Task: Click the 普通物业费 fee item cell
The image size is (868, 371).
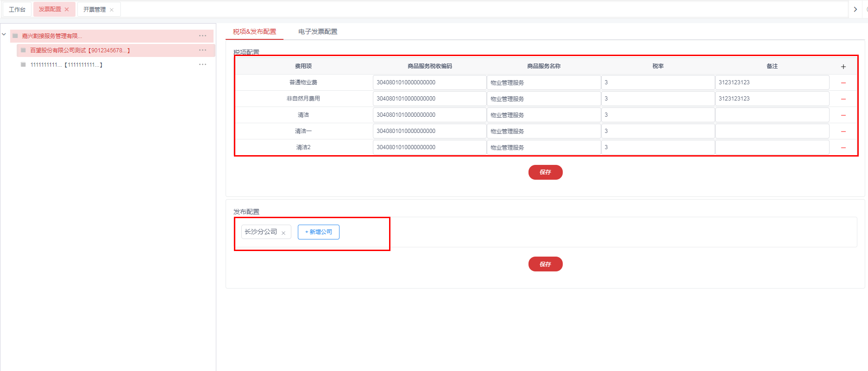Action: tap(303, 82)
